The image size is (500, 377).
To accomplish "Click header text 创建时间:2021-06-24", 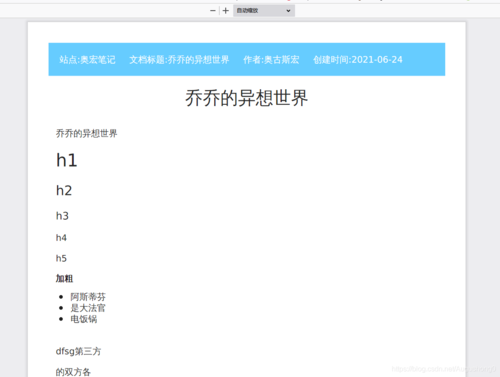I will click(358, 60).
